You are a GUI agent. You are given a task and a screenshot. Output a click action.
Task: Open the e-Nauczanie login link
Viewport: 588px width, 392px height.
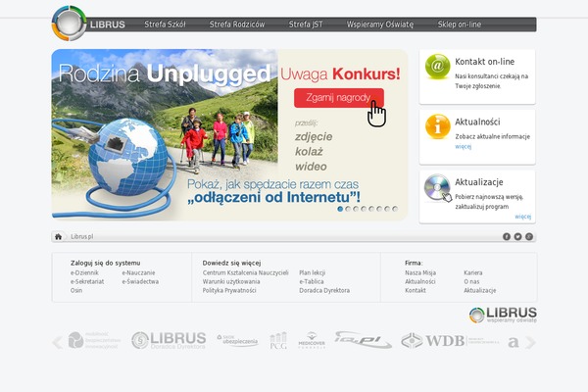138,272
